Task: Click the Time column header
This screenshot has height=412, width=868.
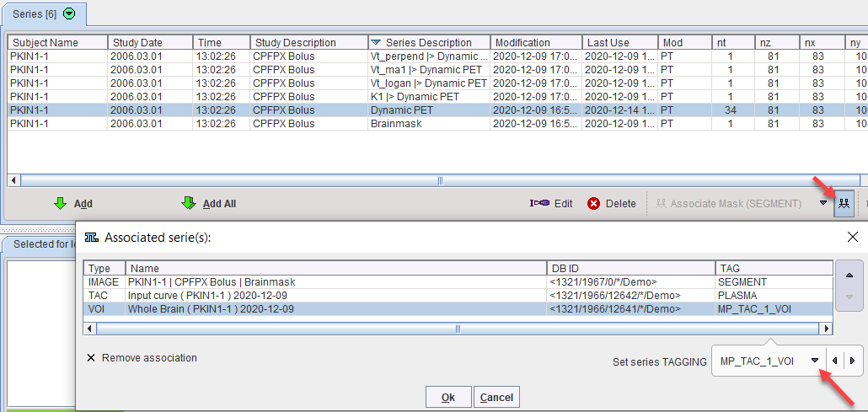Action: [x=222, y=43]
